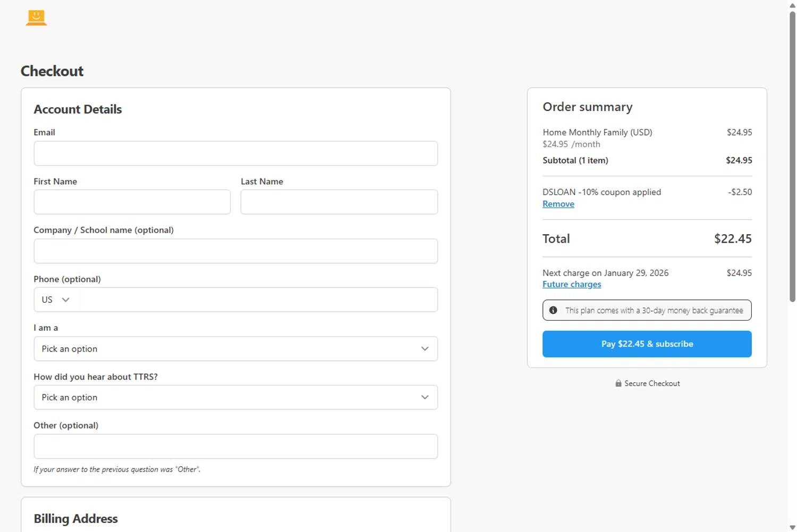Click the page vertical scrollbar thumb
The height and width of the screenshot is (532, 797).
[x=792, y=157]
